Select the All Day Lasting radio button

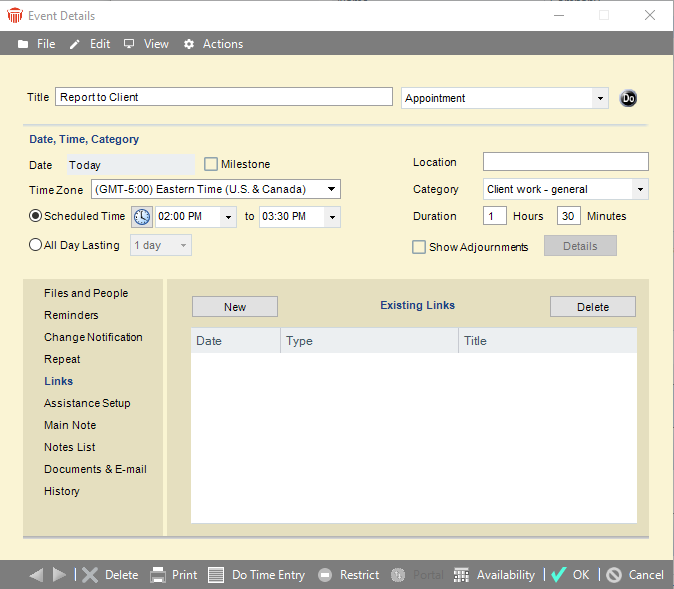36,245
